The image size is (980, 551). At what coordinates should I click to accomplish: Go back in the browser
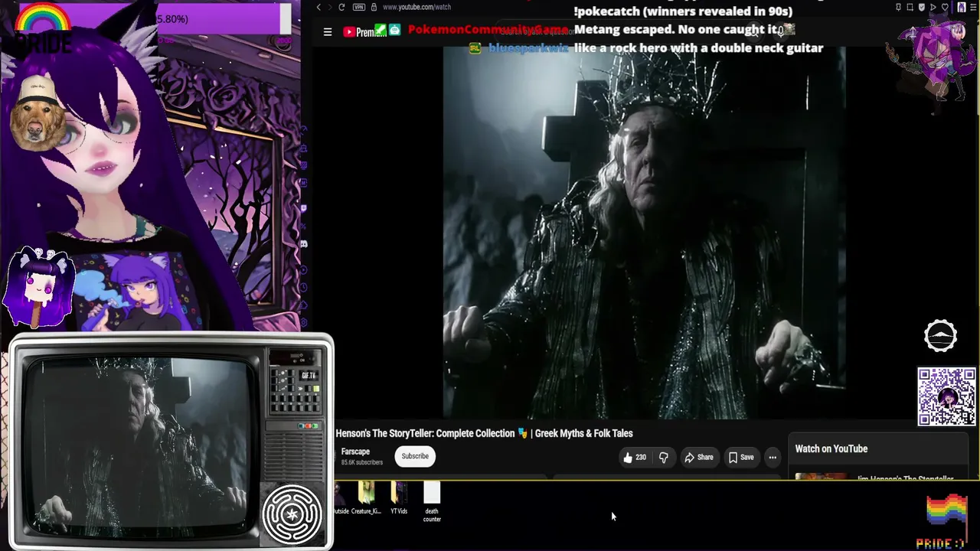coord(318,8)
